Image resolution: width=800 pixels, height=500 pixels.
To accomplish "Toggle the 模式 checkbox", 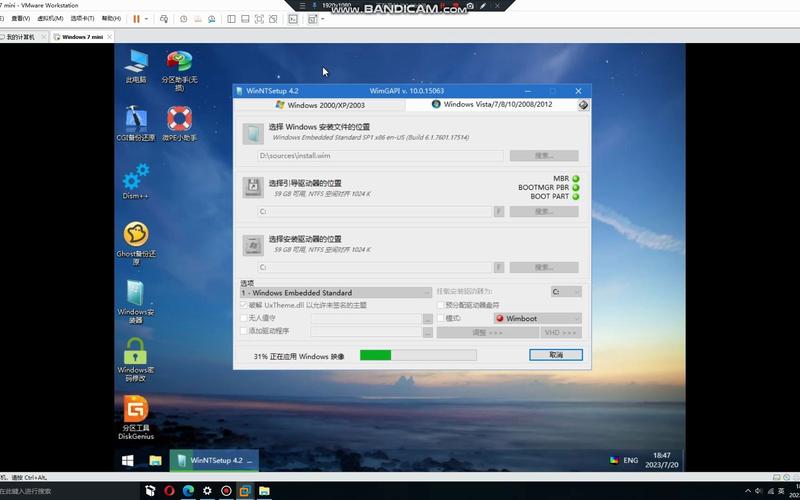I will pyautogui.click(x=441, y=318).
